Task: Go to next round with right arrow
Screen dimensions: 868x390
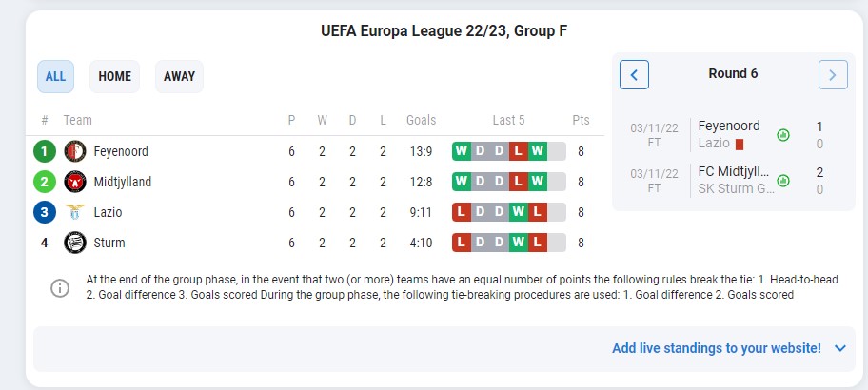Action: pyautogui.click(x=833, y=75)
